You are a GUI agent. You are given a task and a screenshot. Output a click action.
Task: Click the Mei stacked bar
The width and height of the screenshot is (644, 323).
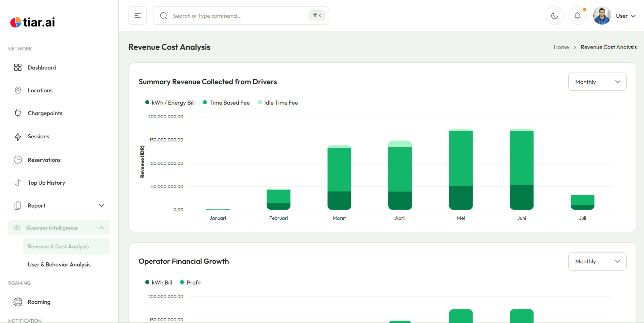(461, 169)
